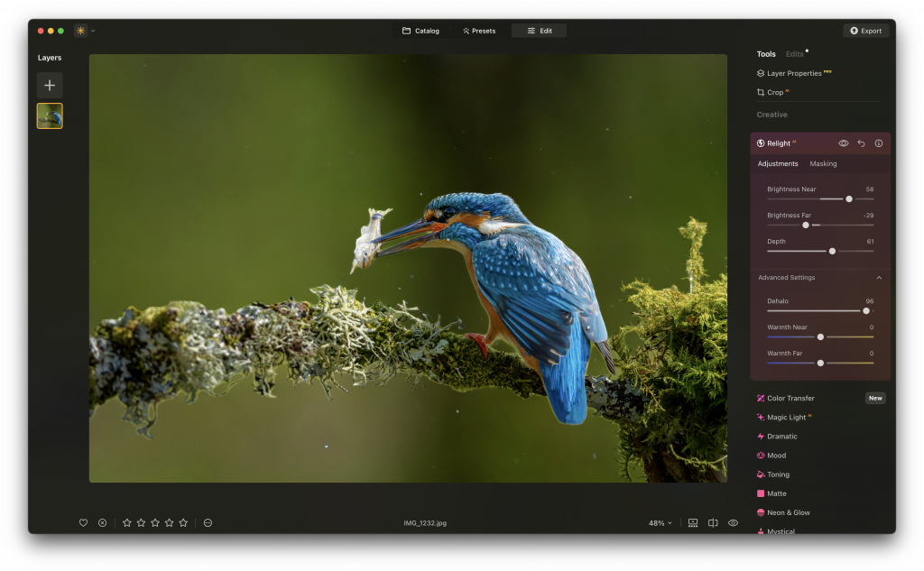Screen dimensions: 924x571
Task: Click the Warmth Near slider handle
Action: click(x=820, y=337)
